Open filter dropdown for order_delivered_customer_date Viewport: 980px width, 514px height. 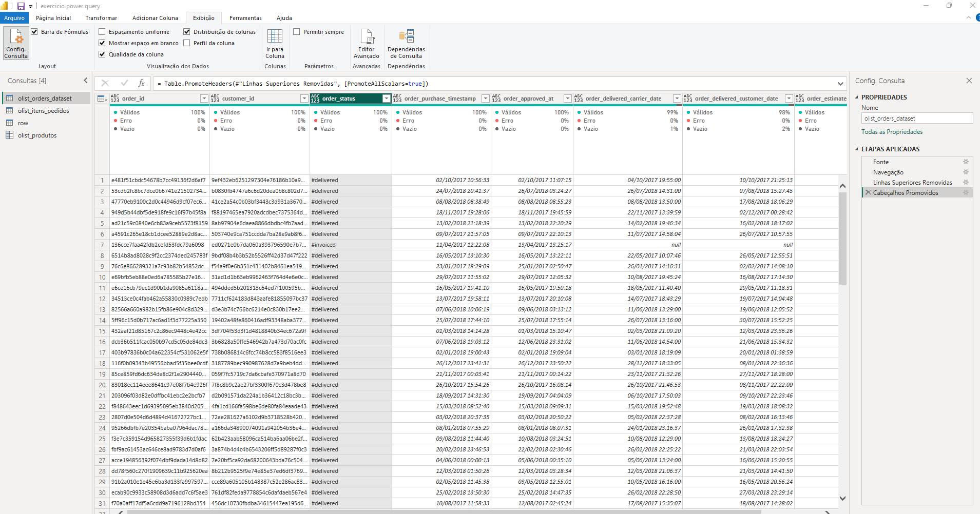pos(789,98)
